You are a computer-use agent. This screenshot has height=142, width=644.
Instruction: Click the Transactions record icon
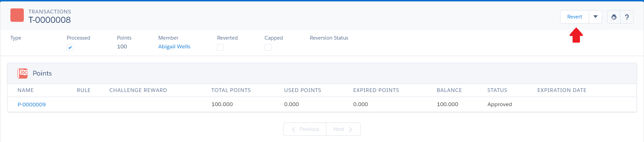click(17, 15)
